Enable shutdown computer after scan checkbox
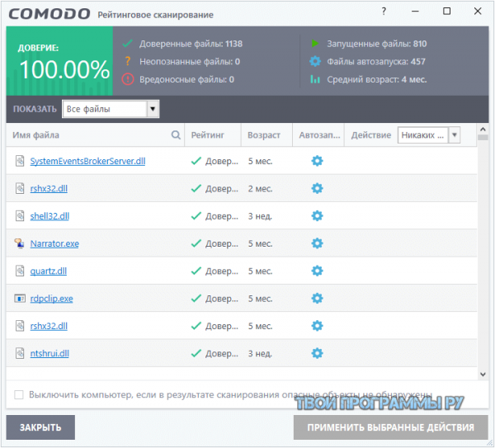Viewport: 495px width, 448px height. pyautogui.click(x=19, y=394)
